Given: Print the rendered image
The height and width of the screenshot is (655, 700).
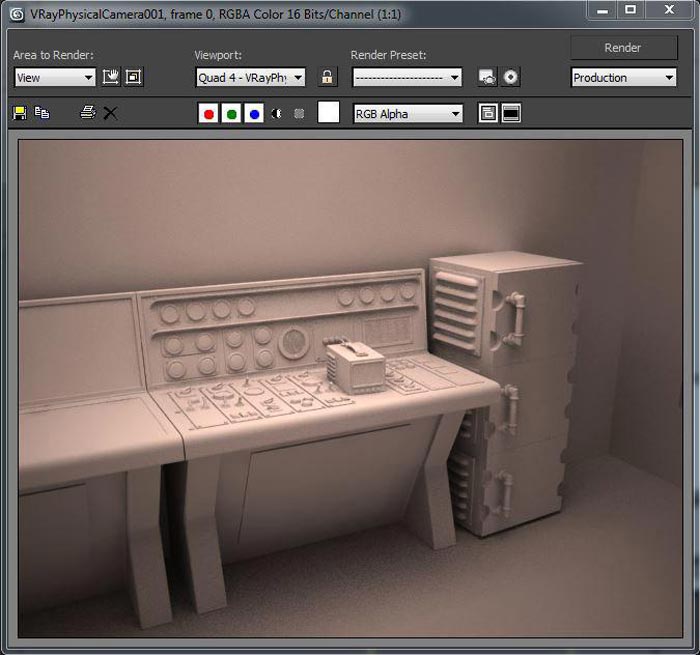Looking at the screenshot, I should tap(88, 113).
